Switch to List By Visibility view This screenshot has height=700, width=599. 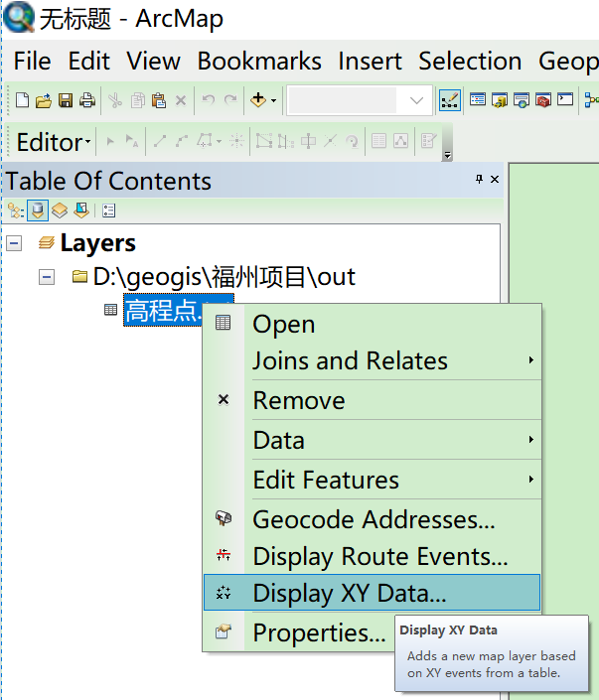60,210
